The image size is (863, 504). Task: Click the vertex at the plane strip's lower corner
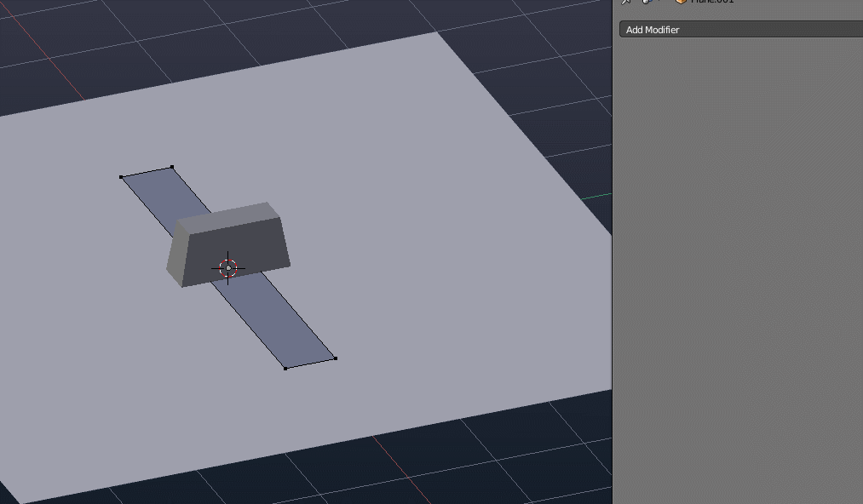pos(285,368)
